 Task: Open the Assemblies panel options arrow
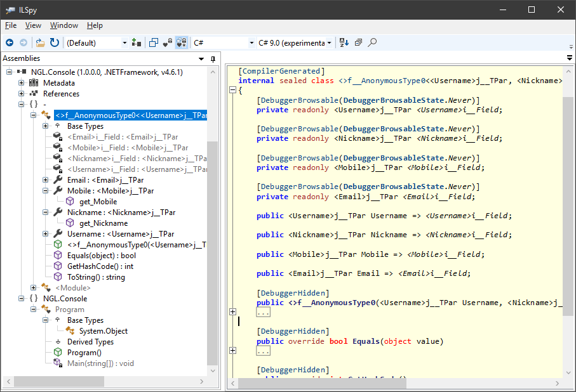pos(201,59)
